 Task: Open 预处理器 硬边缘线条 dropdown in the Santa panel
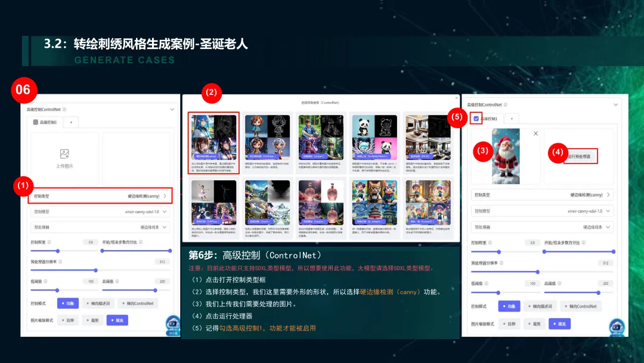542,227
